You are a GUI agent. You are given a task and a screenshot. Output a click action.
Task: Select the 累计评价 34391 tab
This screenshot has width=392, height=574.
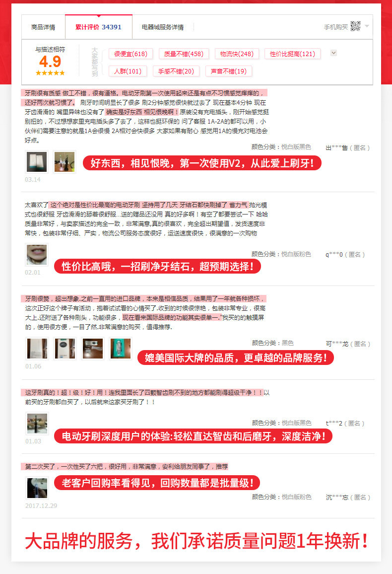click(x=98, y=27)
